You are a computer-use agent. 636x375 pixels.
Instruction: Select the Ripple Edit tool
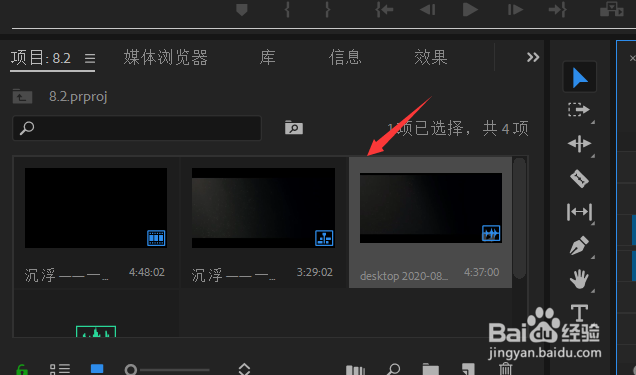[x=579, y=144]
